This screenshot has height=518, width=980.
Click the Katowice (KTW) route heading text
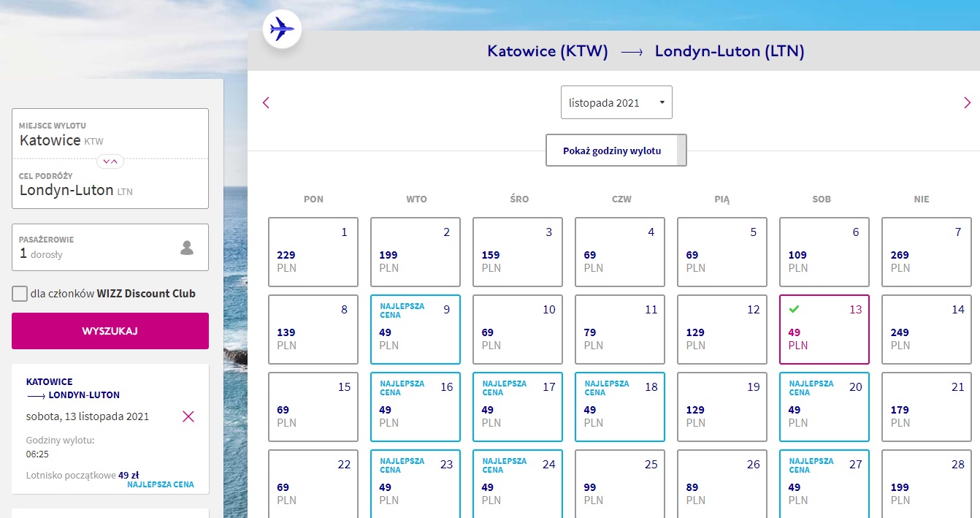548,52
